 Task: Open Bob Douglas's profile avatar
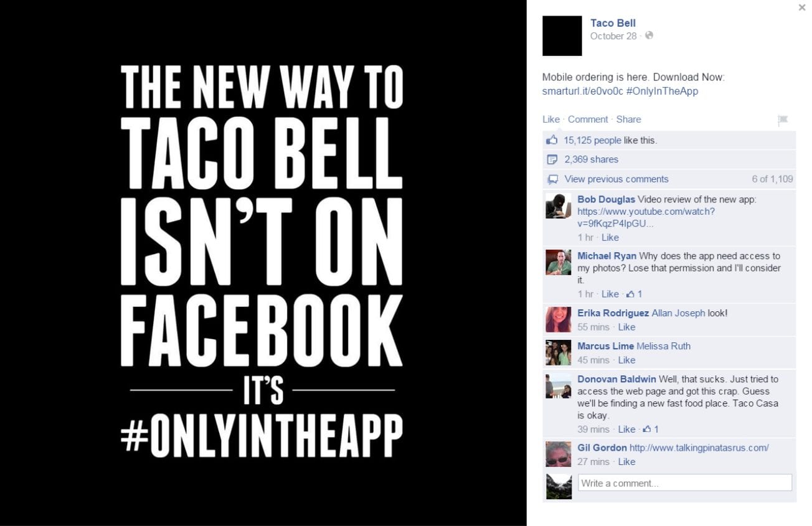(559, 206)
